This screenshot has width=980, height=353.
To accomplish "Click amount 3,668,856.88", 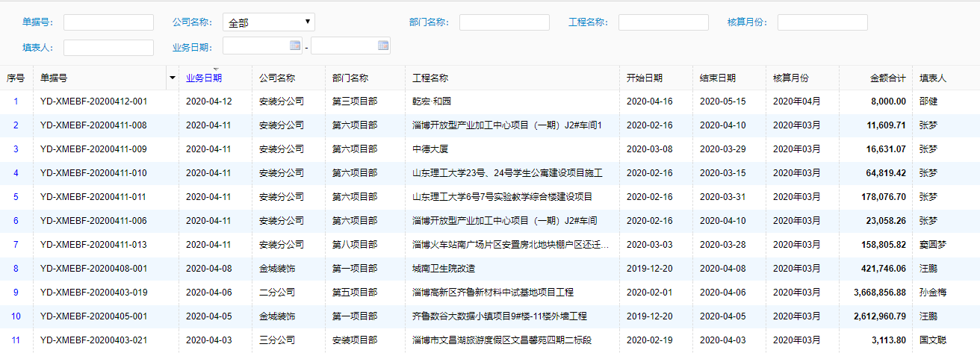I will point(880,293).
